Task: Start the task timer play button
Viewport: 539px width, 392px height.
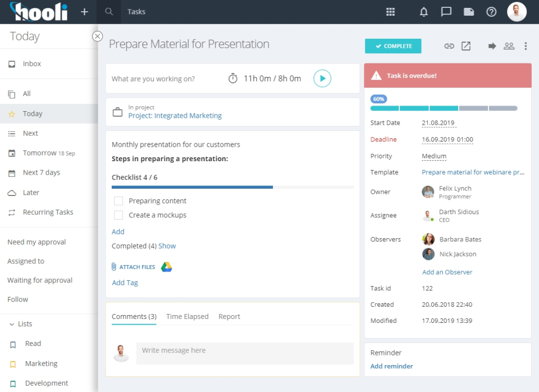Action: tap(322, 79)
